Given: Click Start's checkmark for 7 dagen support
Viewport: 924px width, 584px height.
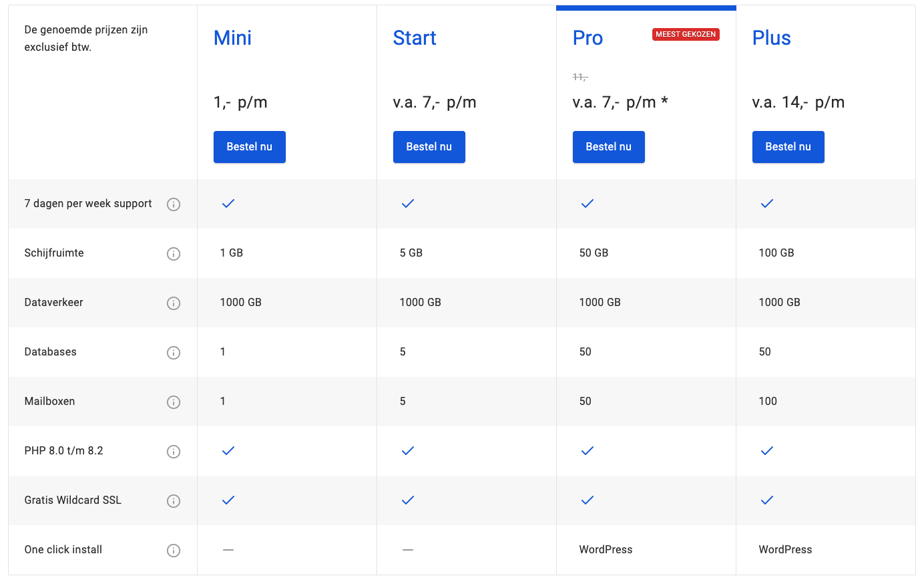Looking at the screenshot, I should [408, 203].
